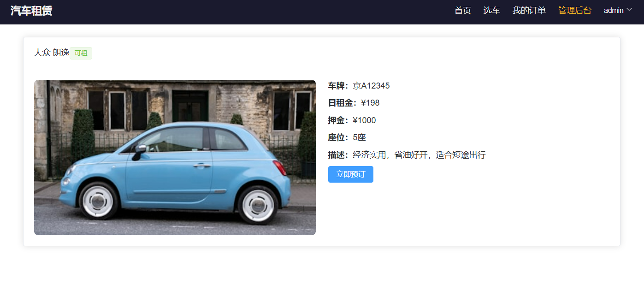Click the 描述 label
644x303 pixels.
point(338,155)
